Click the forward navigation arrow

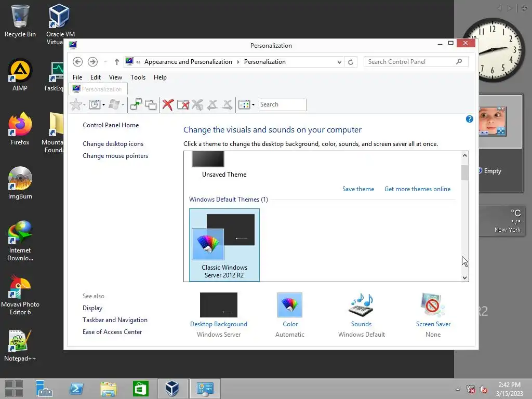coord(92,62)
